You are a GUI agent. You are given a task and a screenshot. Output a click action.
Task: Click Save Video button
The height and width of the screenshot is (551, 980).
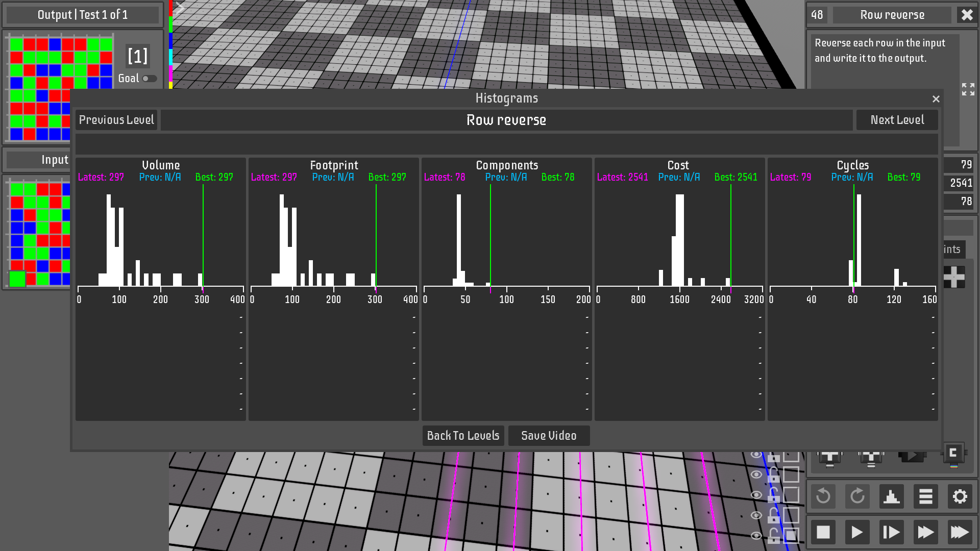[549, 436]
